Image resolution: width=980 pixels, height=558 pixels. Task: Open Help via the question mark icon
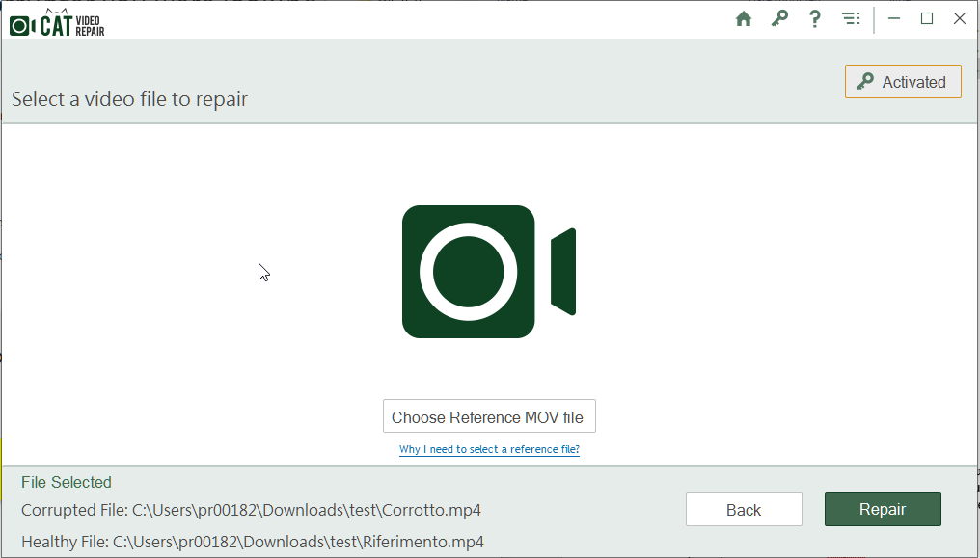(x=815, y=19)
